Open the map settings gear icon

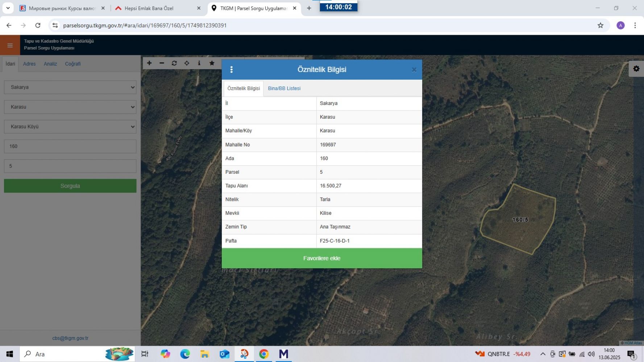tap(636, 69)
